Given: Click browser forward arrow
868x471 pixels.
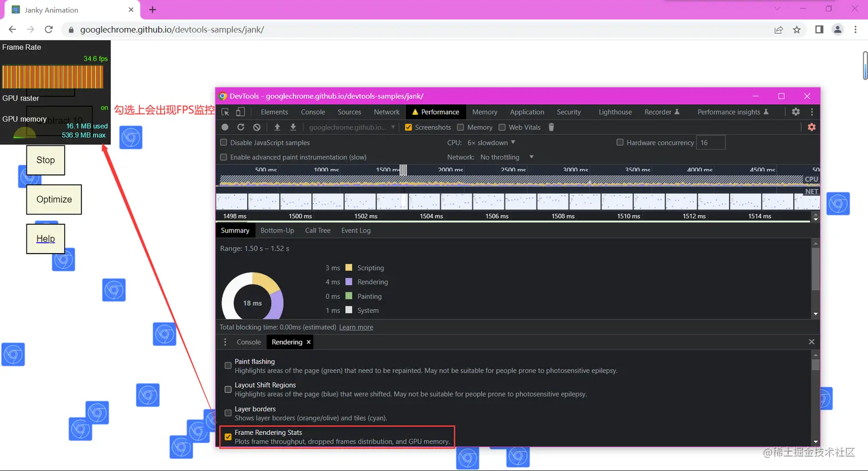Looking at the screenshot, I should (x=30, y=30).
